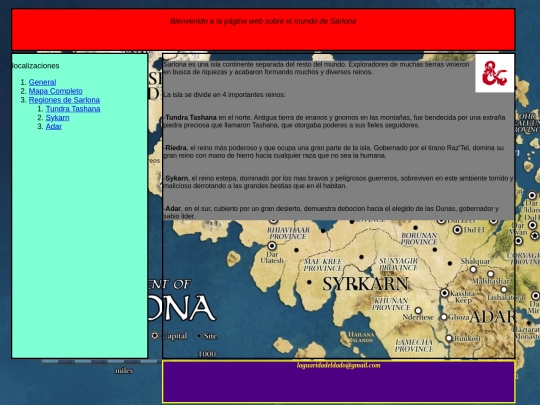Click the 'La isla se divide en 4 importantes reinos' line
Image resolution: width=540 pixels, height=405 pixels.
click(x=224, y=95)
